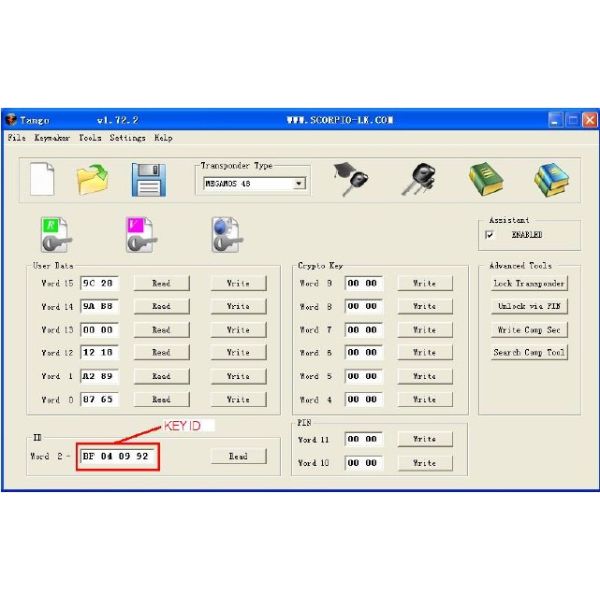The width and height of the screenshot is (600, 600).
Task: Open the Tools menu
Action: pyautogui.click(x=90, y=138)
